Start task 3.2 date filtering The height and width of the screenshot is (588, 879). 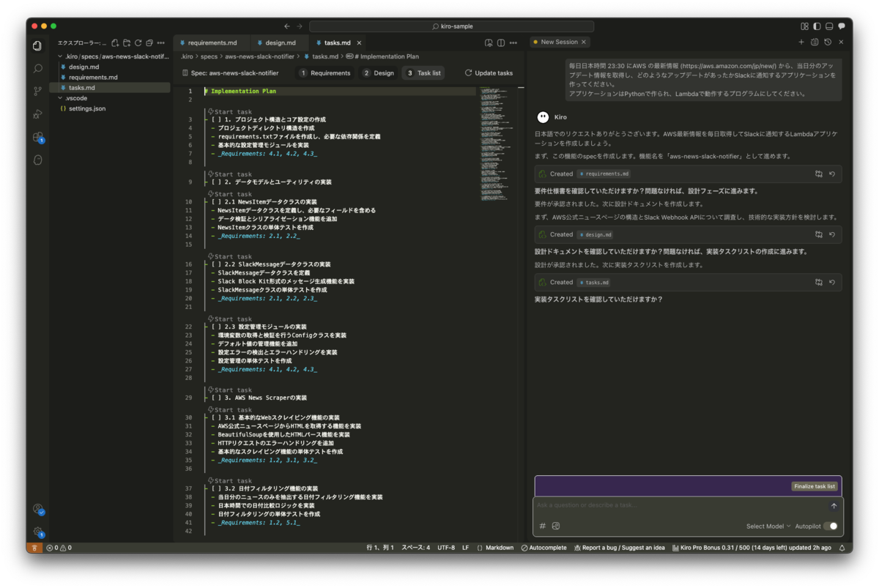coord(229,481)
